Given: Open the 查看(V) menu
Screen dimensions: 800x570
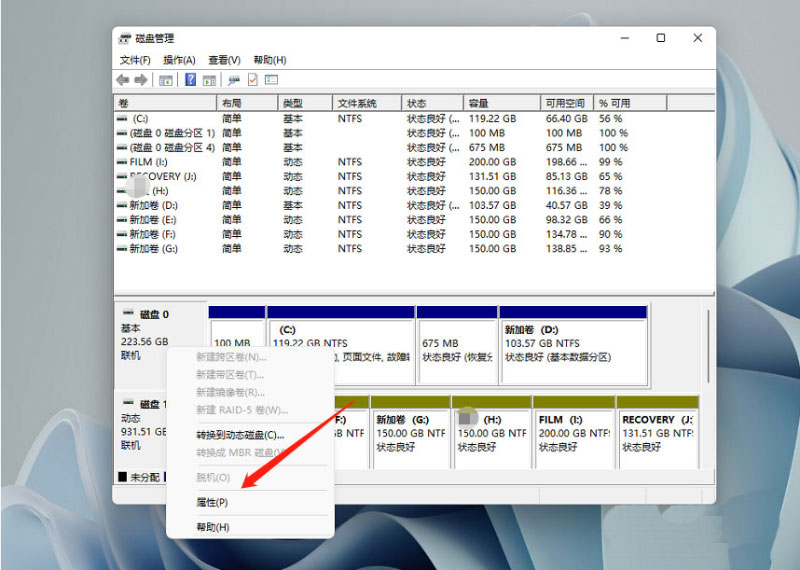Looking at the screenshot, I should click(224, 60).
